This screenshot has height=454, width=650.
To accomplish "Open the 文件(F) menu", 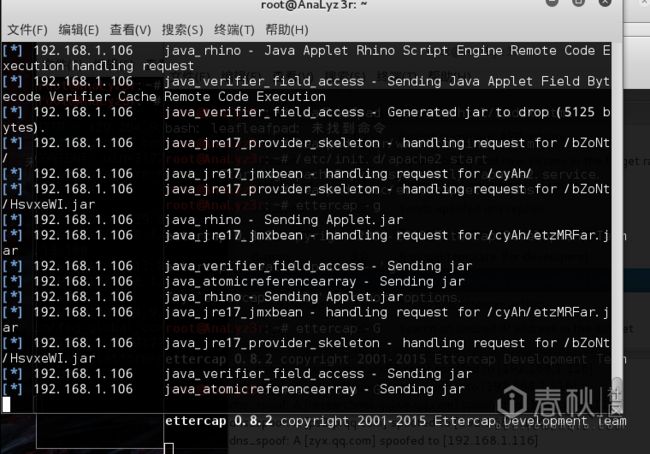I will (x=27, y=30).
